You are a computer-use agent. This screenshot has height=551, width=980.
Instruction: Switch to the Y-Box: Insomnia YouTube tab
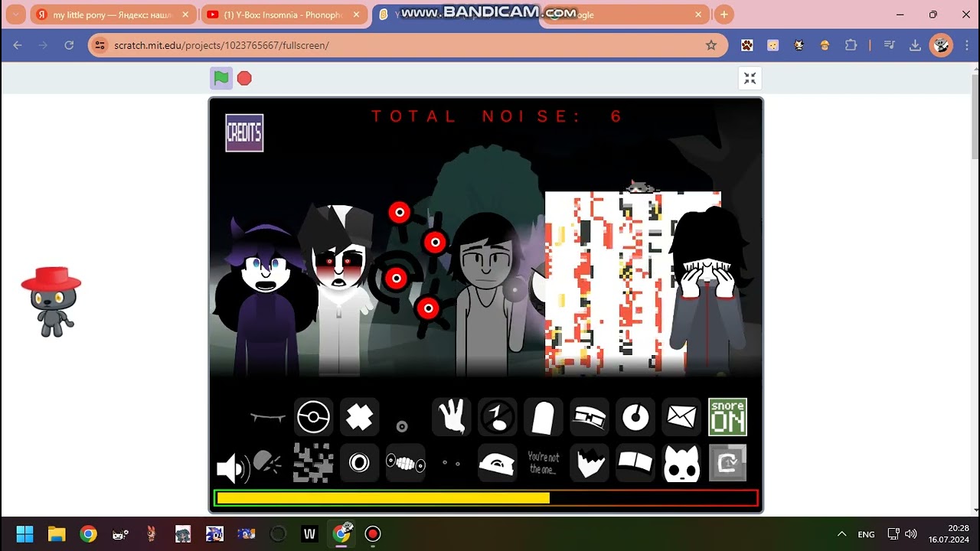283,15
